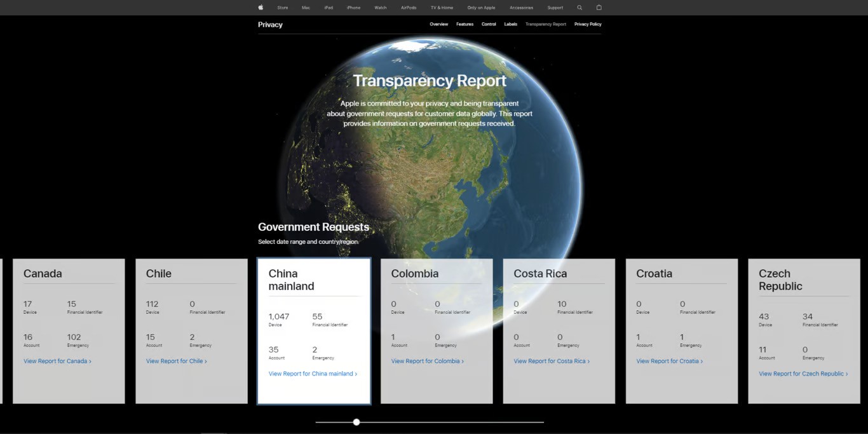Open the shopping bag icon
The width and height of the screenshot is (868, 434).
coord(599,8)
